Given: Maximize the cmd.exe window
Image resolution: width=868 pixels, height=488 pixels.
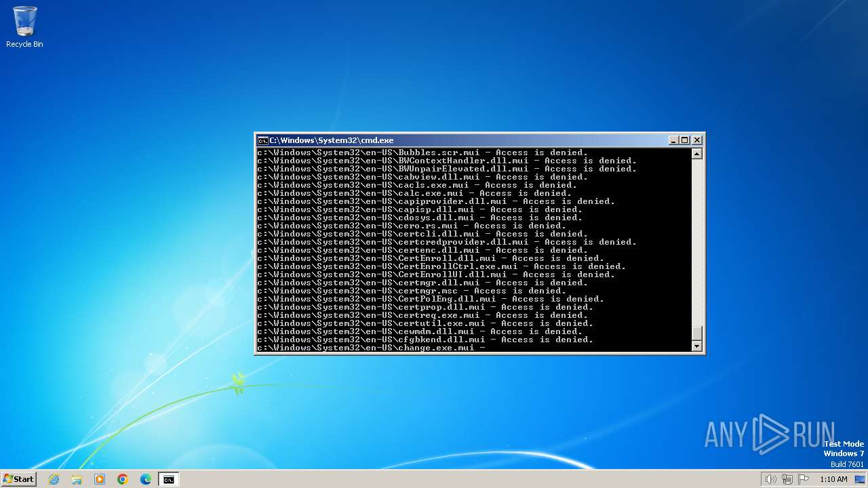Looking at the screenshot, I should coord(685,140).
